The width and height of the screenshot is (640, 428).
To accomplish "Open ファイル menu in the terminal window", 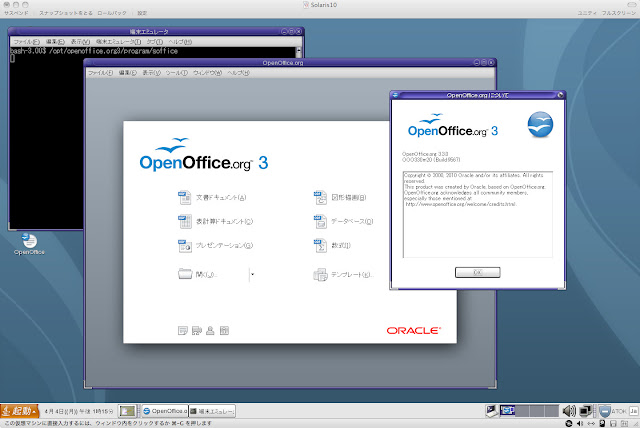I will pyautogui.click(x=26, y=42).
